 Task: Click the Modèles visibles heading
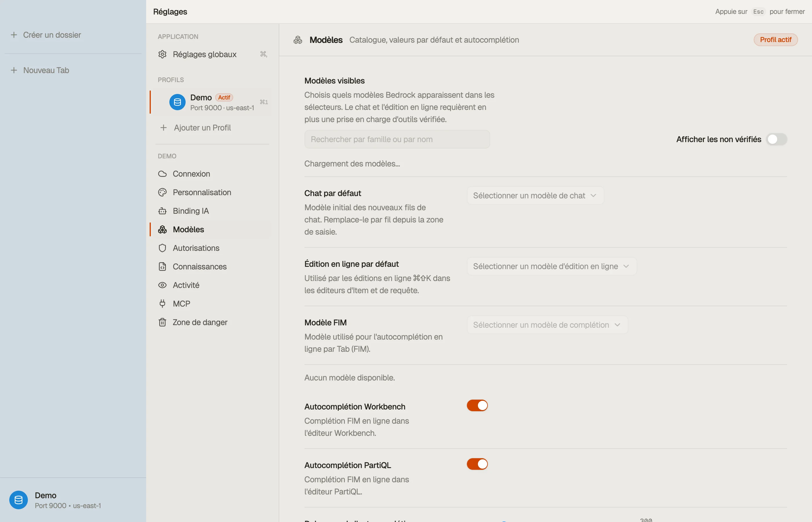click(x=334, y=81)
